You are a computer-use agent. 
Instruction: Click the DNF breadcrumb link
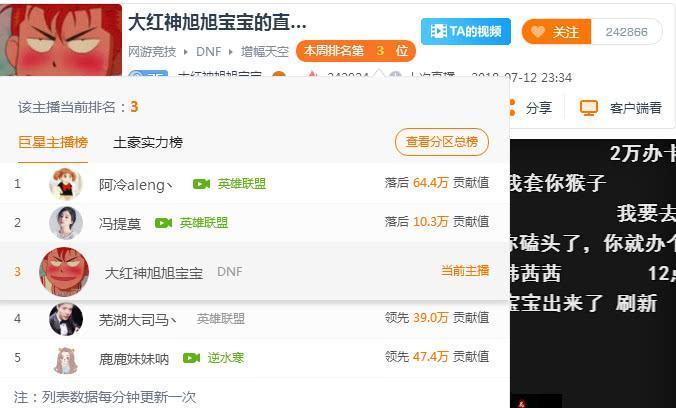click(x=209, y=52)
